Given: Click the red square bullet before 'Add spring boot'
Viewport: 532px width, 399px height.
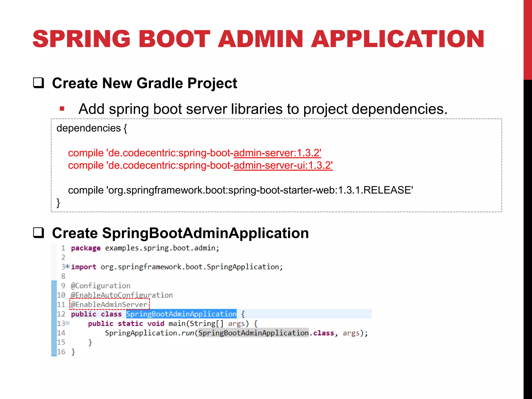Looking at the screenshot, I should [x=62, y=109].
